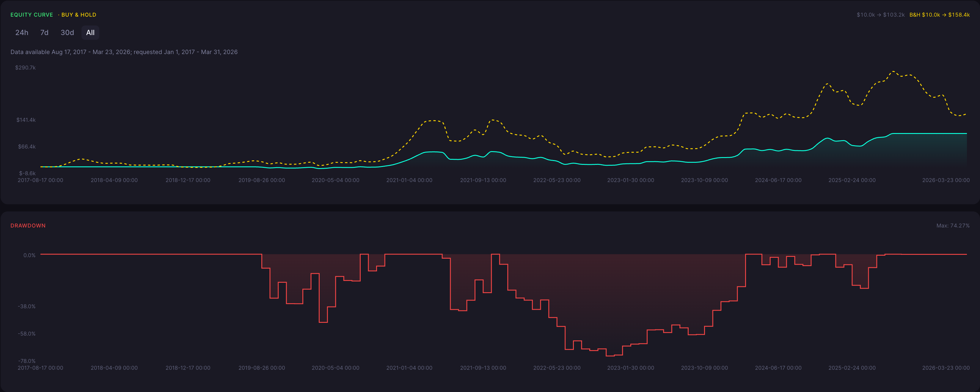Click drawdown chart date 2025-02-24 00:00

coord(852,368)
